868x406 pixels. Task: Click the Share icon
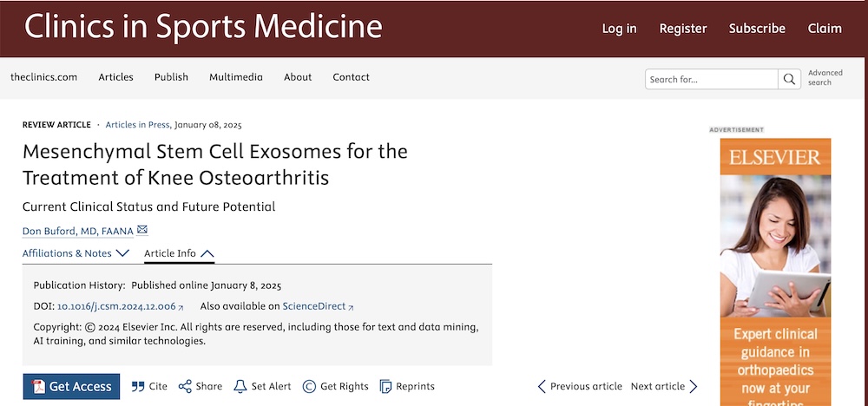[185, 386]
